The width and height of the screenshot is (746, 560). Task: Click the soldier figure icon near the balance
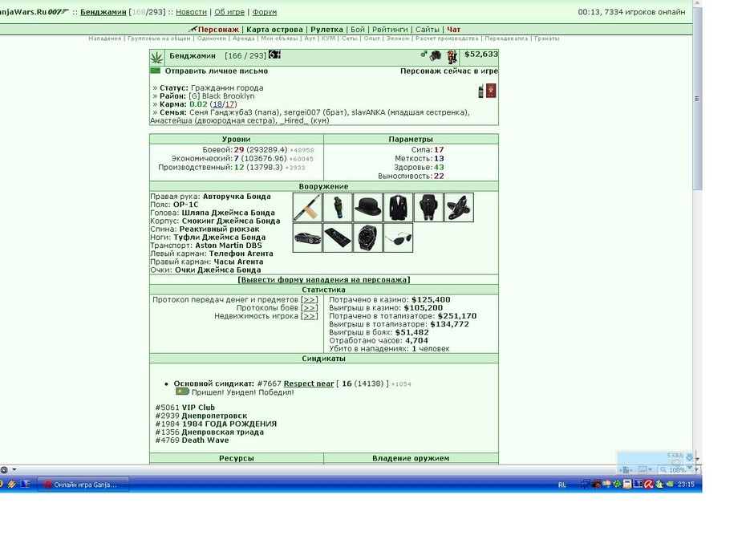tap(452, 57)
